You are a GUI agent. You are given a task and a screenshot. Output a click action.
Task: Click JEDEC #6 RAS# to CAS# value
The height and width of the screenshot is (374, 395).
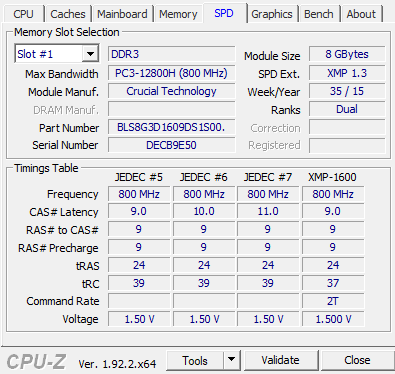[204, 229]
